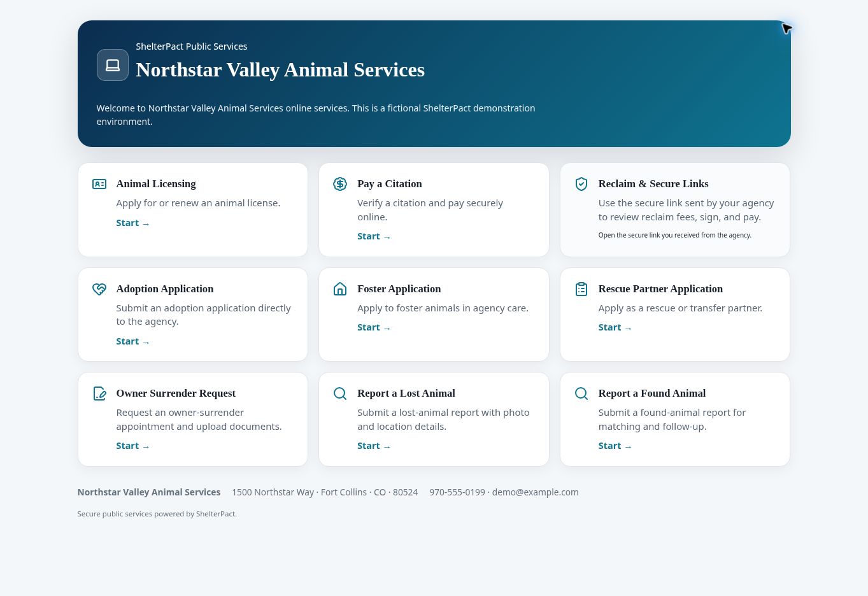The height and width of the screenshot is (596, 868).
Task: Click the Report a Found Animal search icon
Action: coord(581,394)
